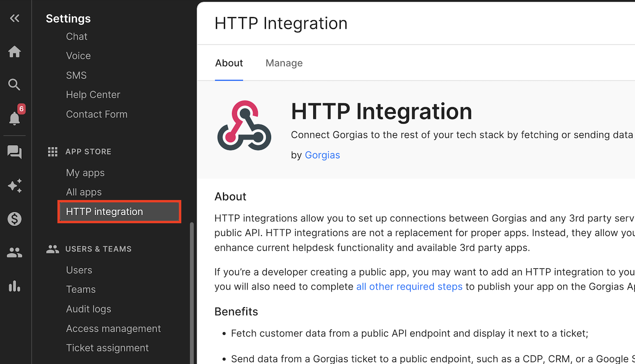The image size is (635, 364).
Task: Click the Settings sidebar title
Action: (68, 18)
